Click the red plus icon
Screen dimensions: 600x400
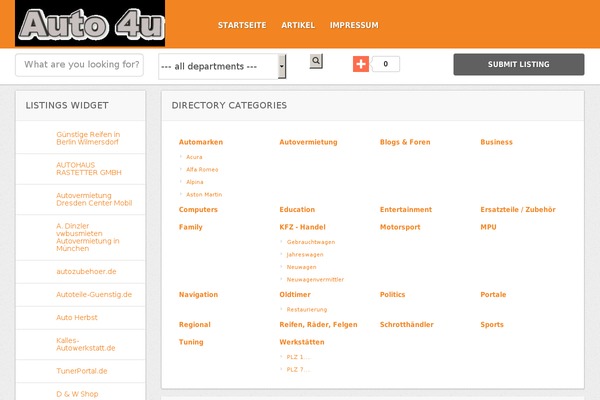(x=361, y=64)
